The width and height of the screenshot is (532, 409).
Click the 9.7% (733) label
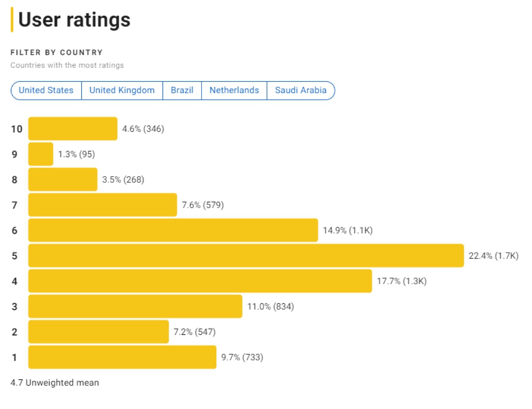click(242, 357)
